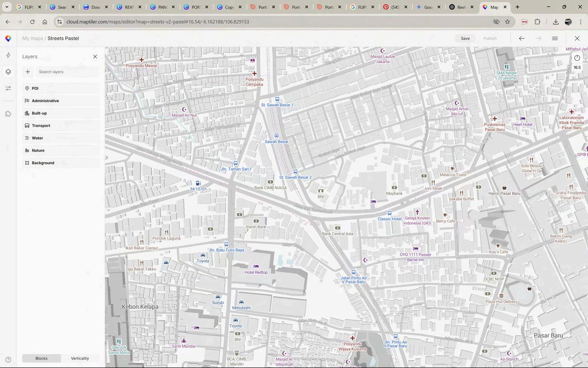Viewport: 588px width, 368px height.
Task: Click the Search layers input field
Action: coord(67,72)
